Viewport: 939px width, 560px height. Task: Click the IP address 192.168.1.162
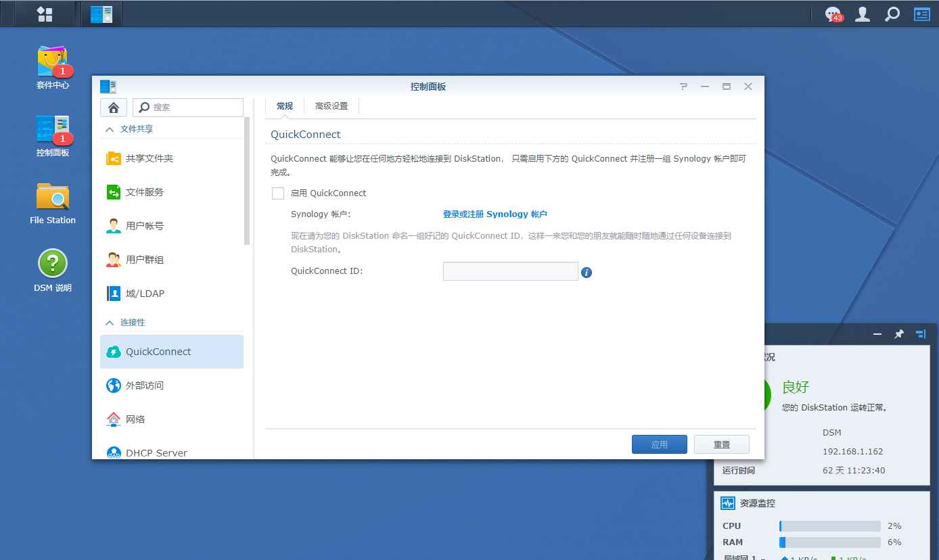coord(853,452)
